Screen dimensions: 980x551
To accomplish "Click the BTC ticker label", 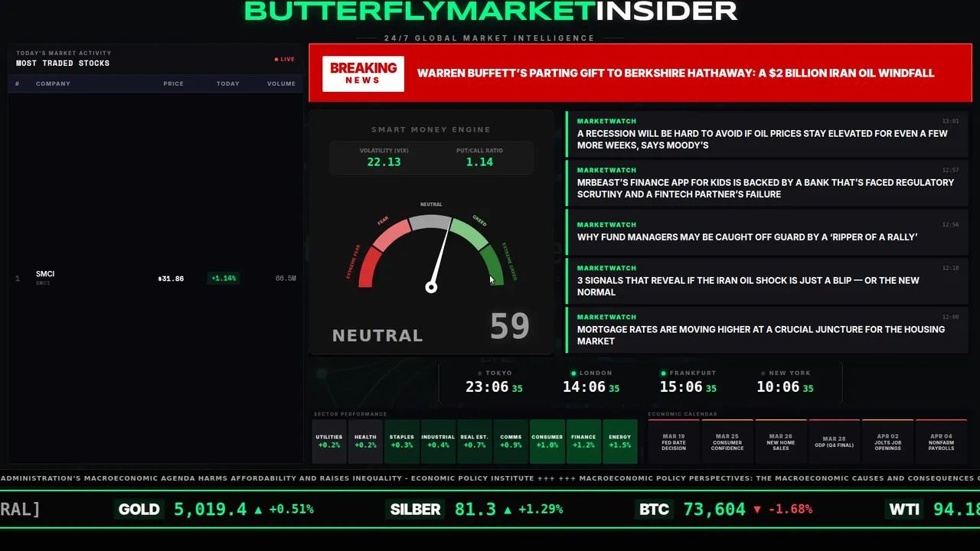I will point(654,510).
